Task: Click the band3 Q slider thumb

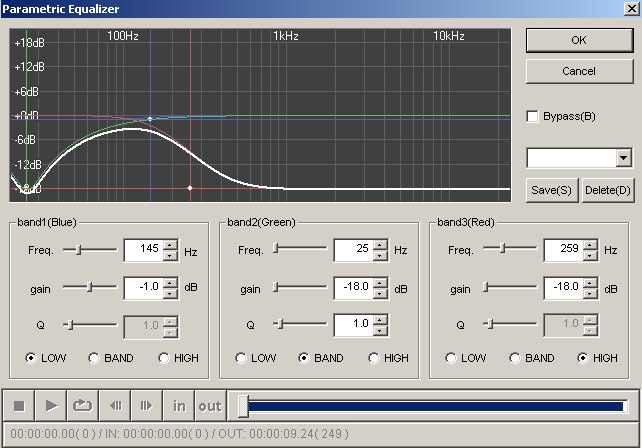Action: (x=490, y=324)
